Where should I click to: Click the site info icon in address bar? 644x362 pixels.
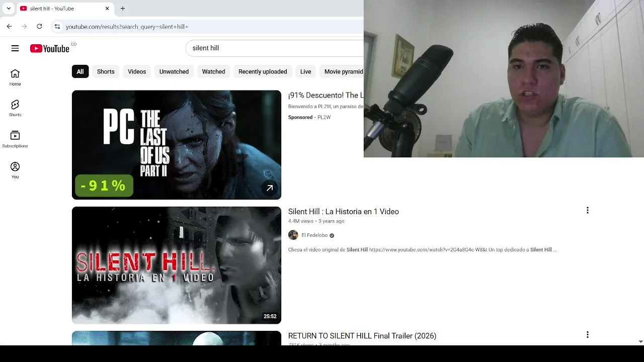[57, 26]
